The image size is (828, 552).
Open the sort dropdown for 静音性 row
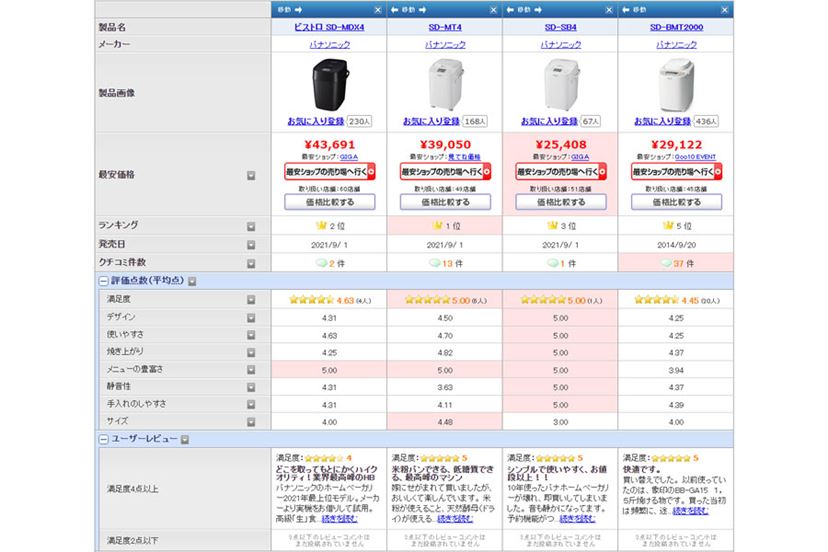[x=251, y=386]
